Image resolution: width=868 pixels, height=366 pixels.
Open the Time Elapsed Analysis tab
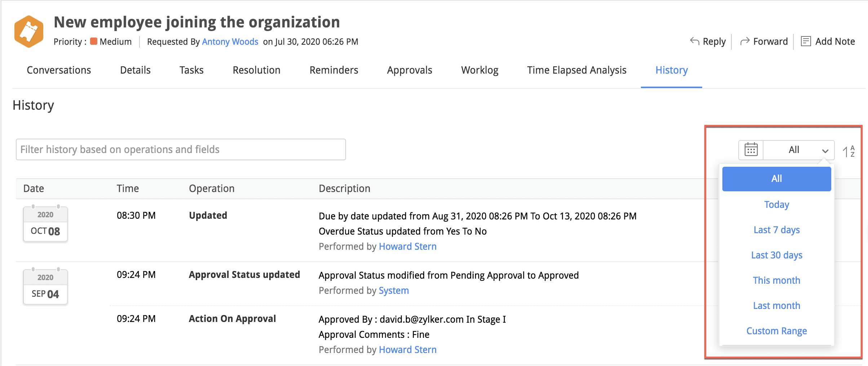tap(576, 70)
